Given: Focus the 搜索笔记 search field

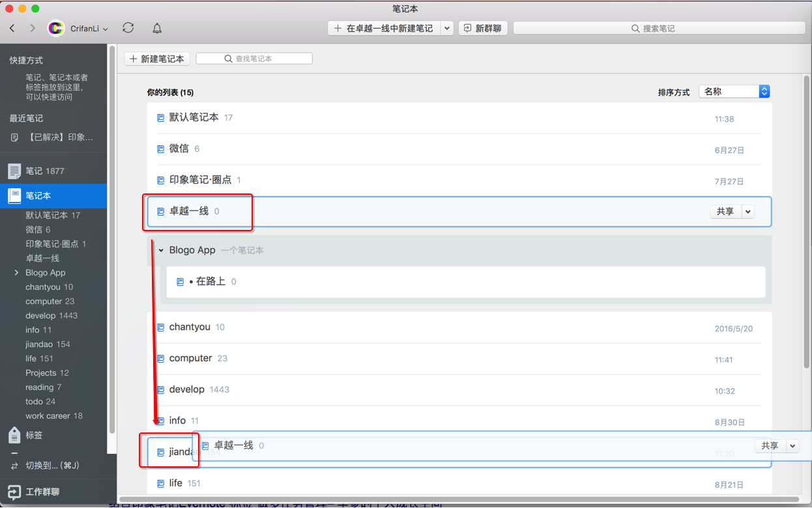Looking at the screenshot, I should click(x=659, y=28).
